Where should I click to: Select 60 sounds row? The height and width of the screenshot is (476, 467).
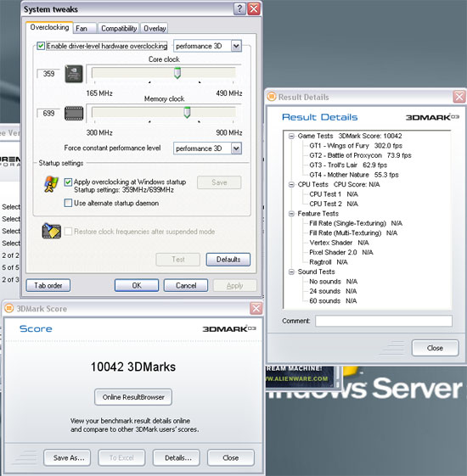point(333,301)
